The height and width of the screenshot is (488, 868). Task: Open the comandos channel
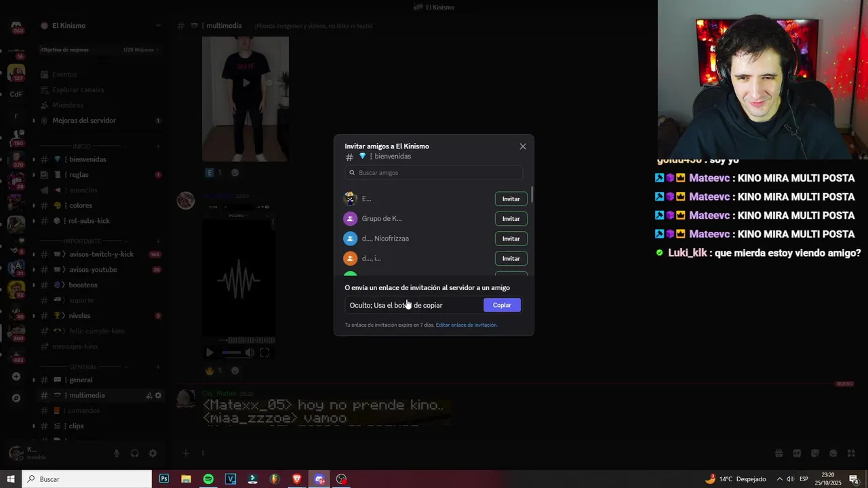pyautogui.click(x=100, y=411)
